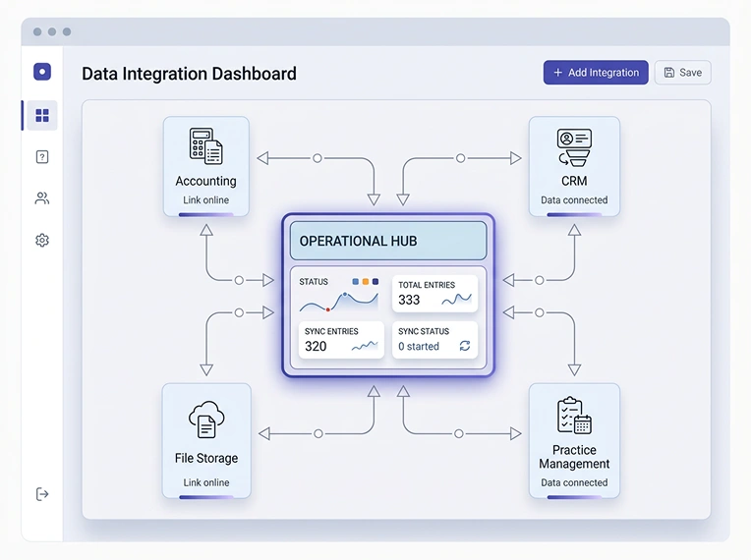Open the Total Entries 333 card
The image size is (751, 560).
click(x=434, y=294)
